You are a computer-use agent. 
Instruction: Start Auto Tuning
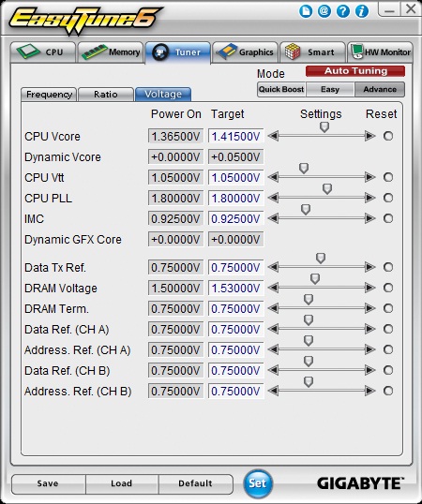(355, 71)
